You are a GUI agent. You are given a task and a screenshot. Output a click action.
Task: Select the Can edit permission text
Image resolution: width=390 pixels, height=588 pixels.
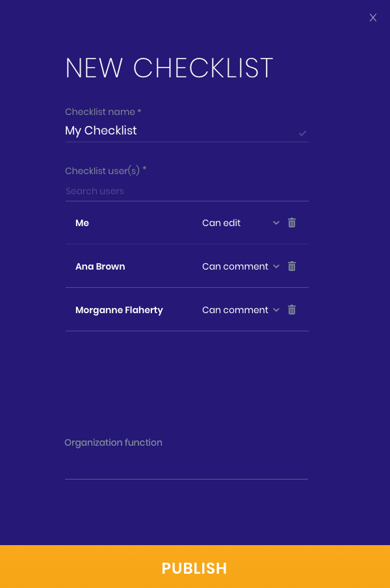(221, 223)
